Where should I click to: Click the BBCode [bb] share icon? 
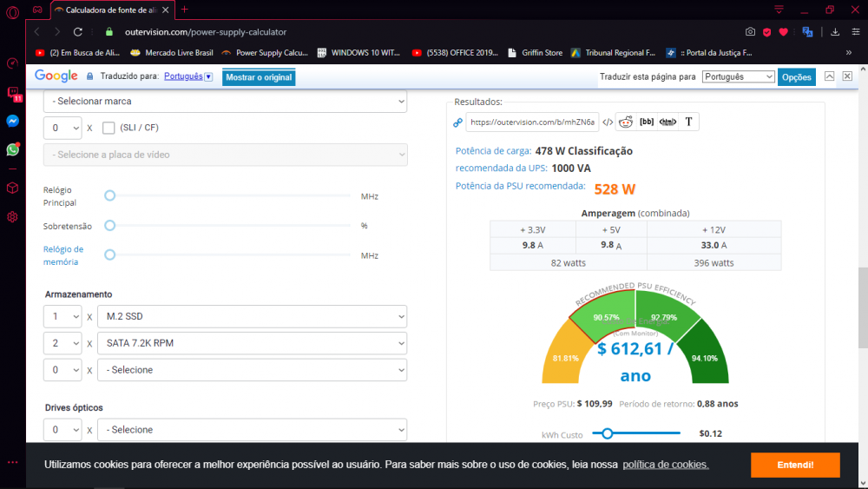[646, 122]
